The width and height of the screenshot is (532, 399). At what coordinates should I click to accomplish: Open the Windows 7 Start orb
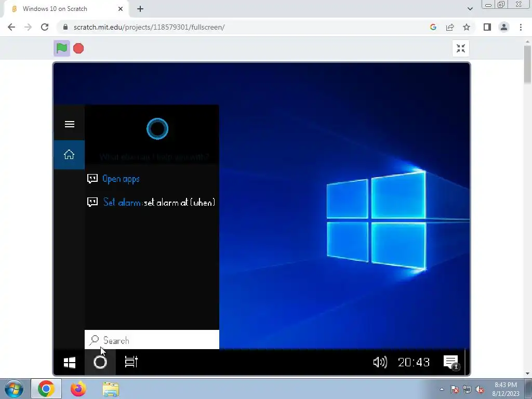pyautogui.click(x=14, y=389)
